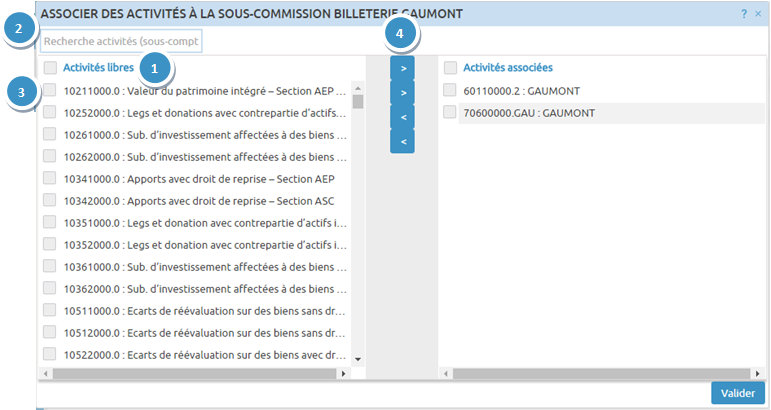The height and width of the screenshot is (410, 771).
Task: Select row text '10512000.0 : Ecarts de réévaluation'
Action: (x=205, y=333)
